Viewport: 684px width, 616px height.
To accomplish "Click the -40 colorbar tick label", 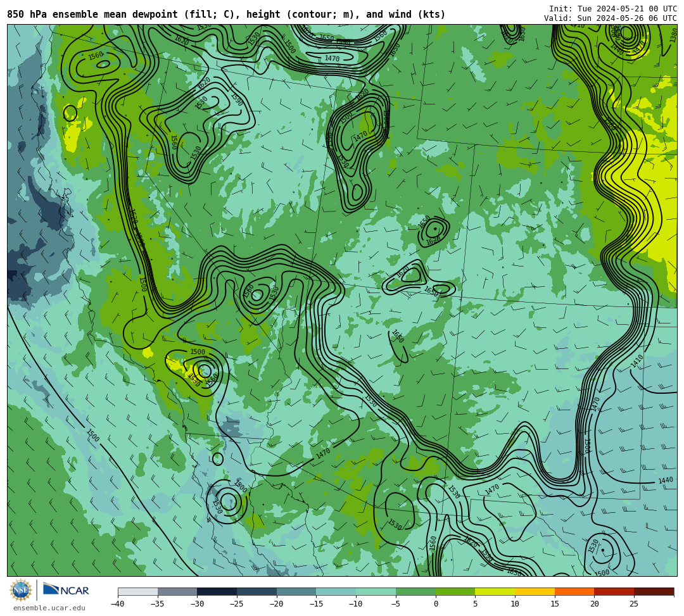I will (117, 604).
